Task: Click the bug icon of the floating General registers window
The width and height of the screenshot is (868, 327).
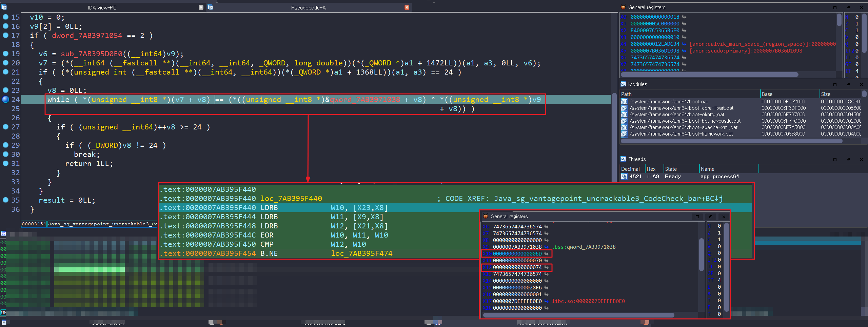Action: [x=486, y=216]
